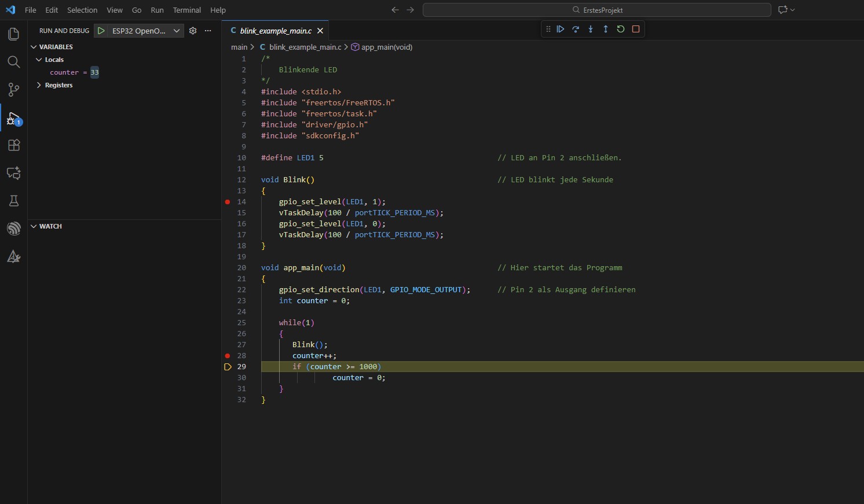This screenshot has width=864, height=504.
Task: Click the ErstesProjekt command search box
Action: [596, 10]
